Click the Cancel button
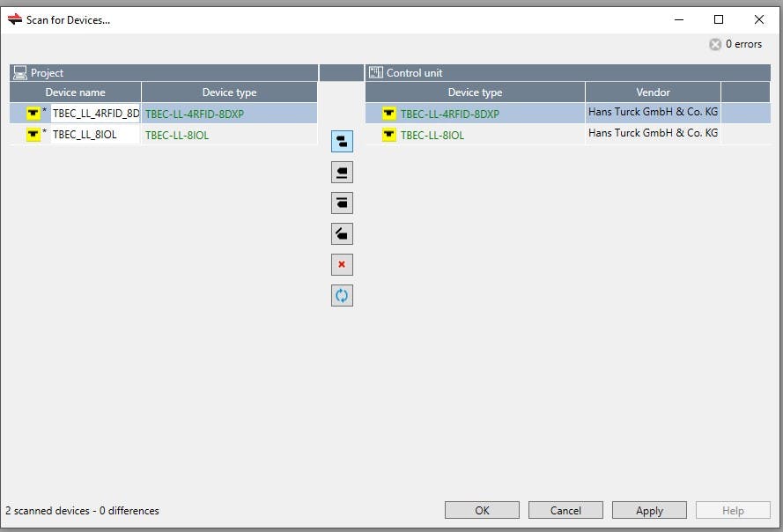The height and width of the screenshot is (532, 783). pos(565,510)
